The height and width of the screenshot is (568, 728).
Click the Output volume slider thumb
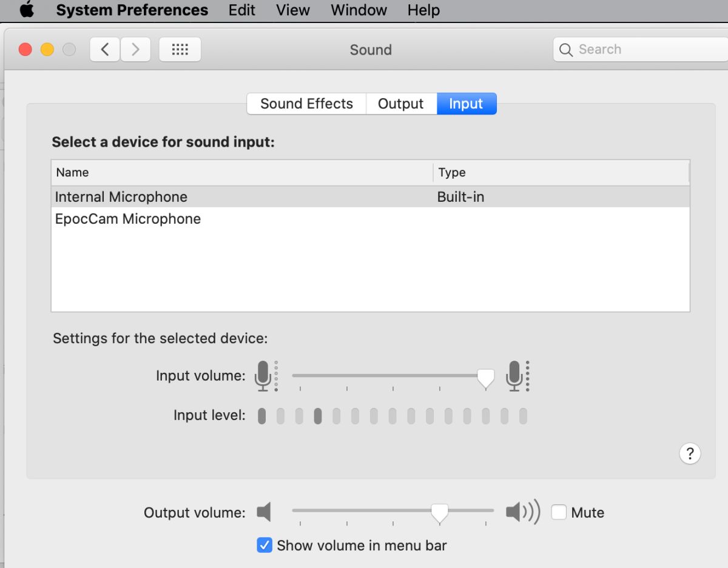[x=439, y=513]
